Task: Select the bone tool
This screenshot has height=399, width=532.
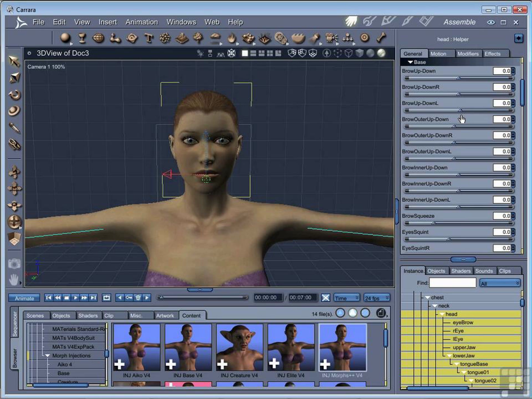Action: pos(381,38)
